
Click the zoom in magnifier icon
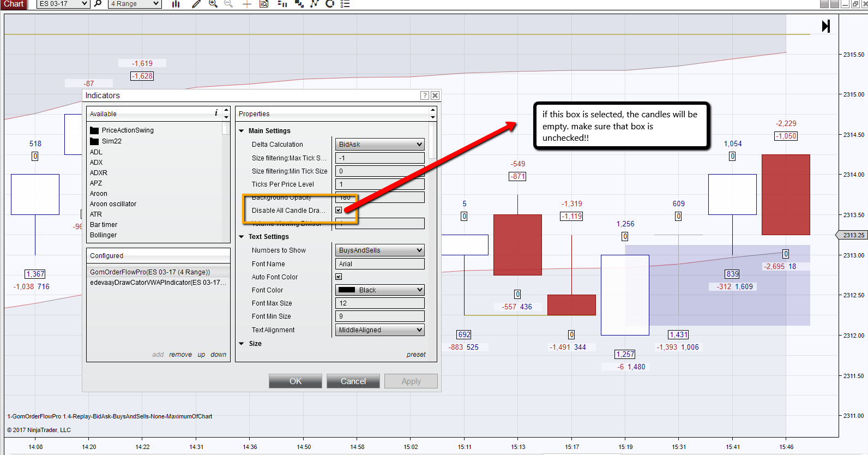(x=213, y=4)
